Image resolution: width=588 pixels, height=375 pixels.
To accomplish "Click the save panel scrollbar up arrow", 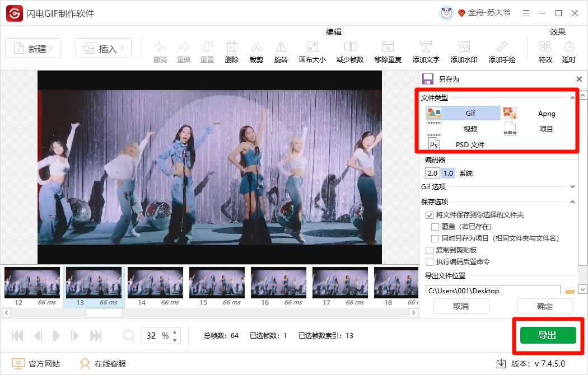I will pyautogui.click(x=582, y=96).
